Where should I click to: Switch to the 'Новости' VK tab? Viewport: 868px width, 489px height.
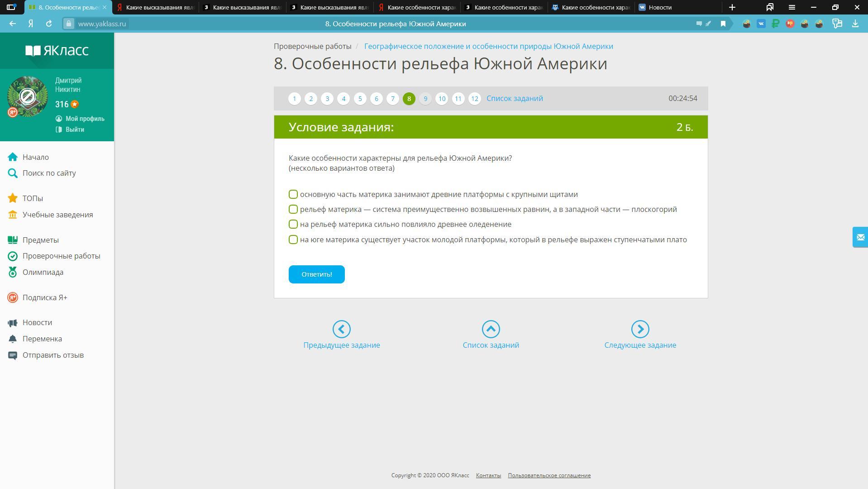(678, 7)
